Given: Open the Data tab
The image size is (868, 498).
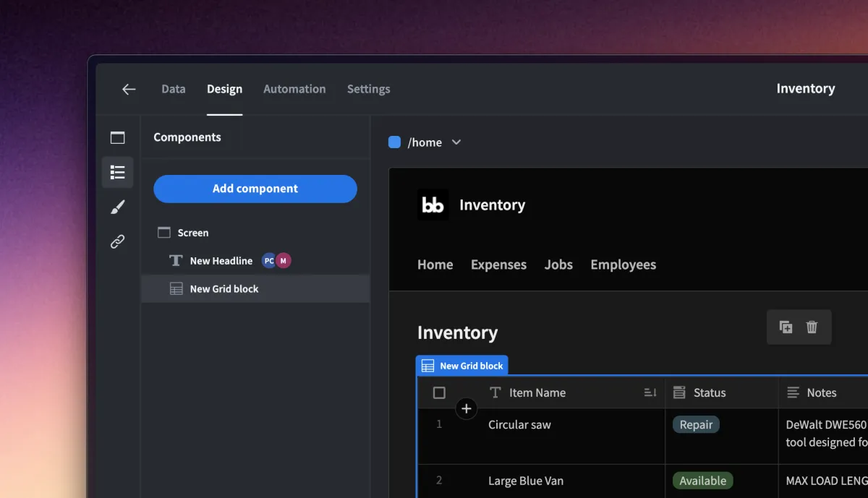Looking at the screenshot, I should (x=173, y=89).
